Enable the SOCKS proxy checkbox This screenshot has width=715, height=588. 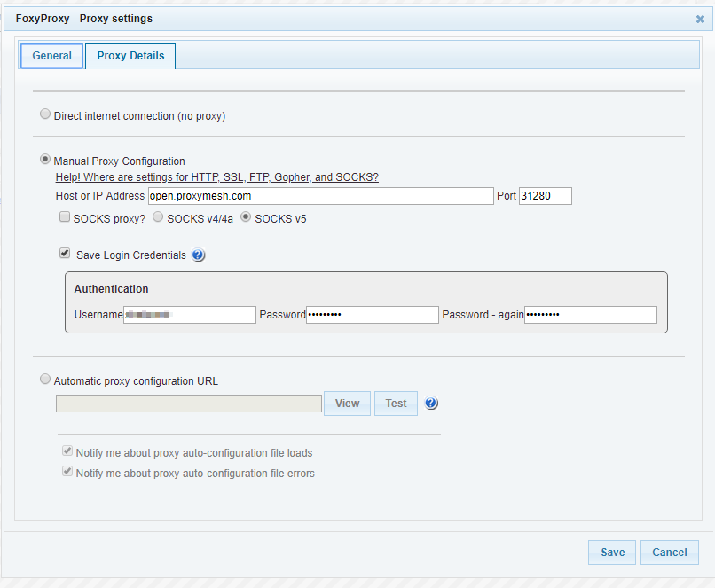65,217
